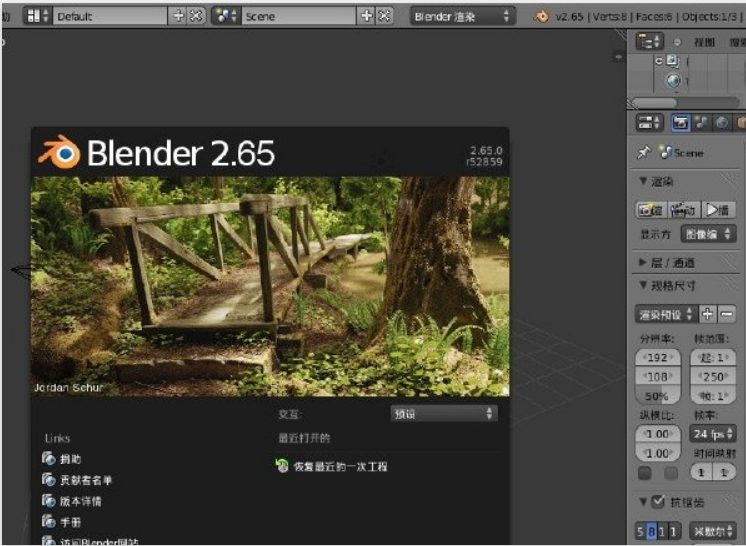Click the Scene name field in header
Image resolution: width=746 pixels, height=546 pixels.
pyautogui.click(x=299, y=16)
